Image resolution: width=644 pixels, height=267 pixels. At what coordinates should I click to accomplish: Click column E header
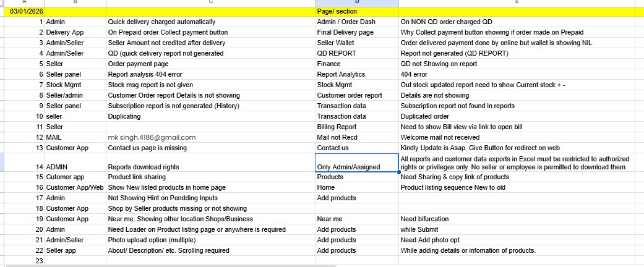coord(521,3)
